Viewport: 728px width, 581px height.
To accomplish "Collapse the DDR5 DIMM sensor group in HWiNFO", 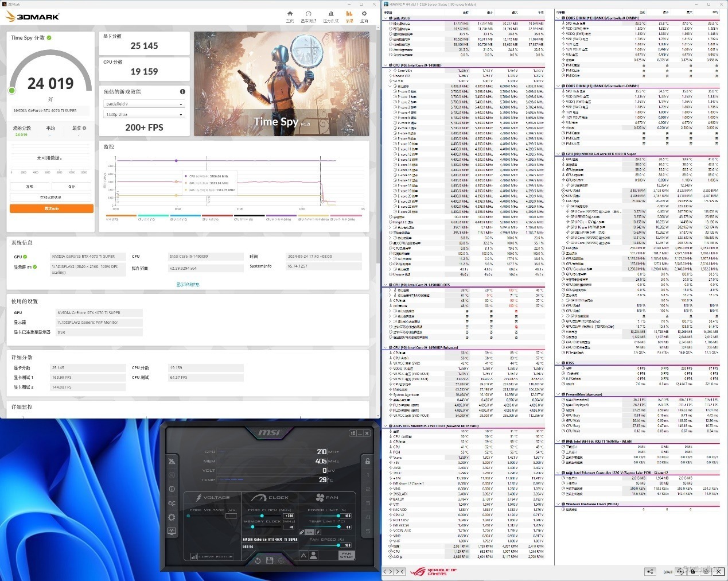I will [x=558, y=18].
